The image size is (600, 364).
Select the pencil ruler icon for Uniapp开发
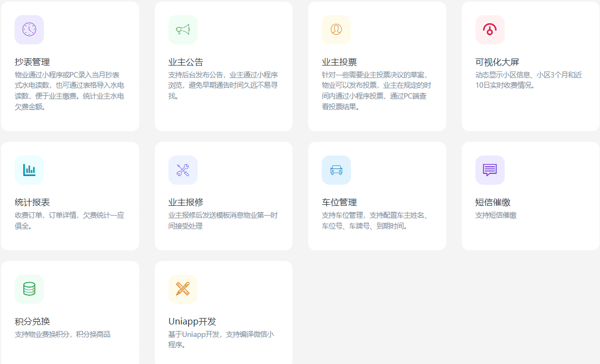click(x=183, y=289)
